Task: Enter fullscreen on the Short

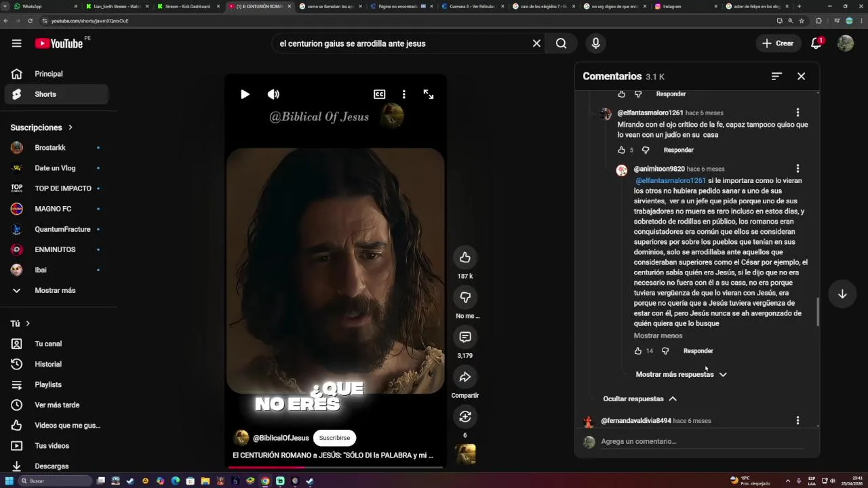Action: point(429,94)
